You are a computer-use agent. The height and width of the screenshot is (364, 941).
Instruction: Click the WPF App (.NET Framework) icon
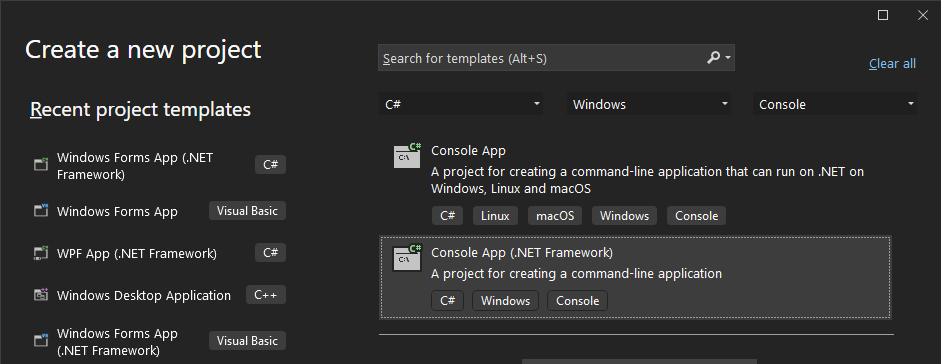coord(41,252)
